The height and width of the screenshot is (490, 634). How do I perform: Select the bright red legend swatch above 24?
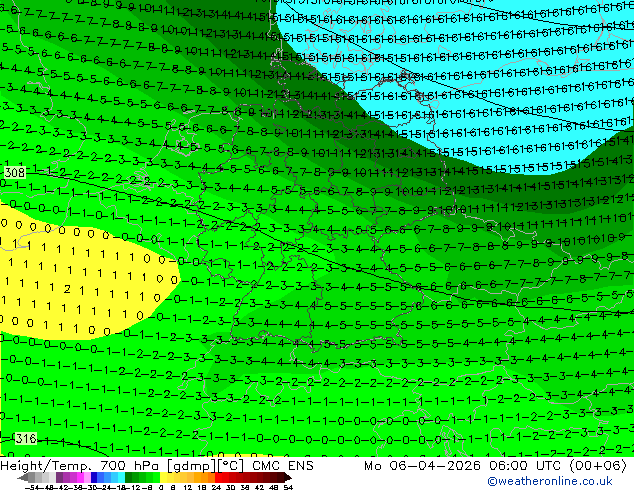(218, 478)
